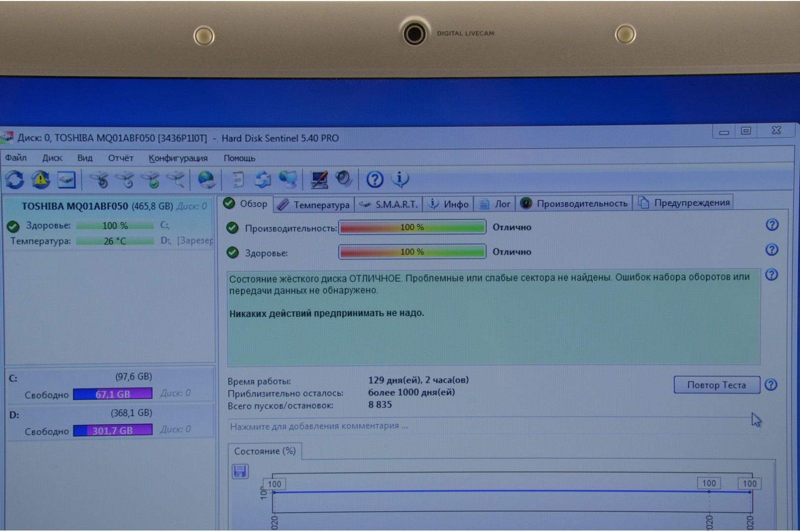Click the warning triangle refresh toolbar icon

(40, 180)
